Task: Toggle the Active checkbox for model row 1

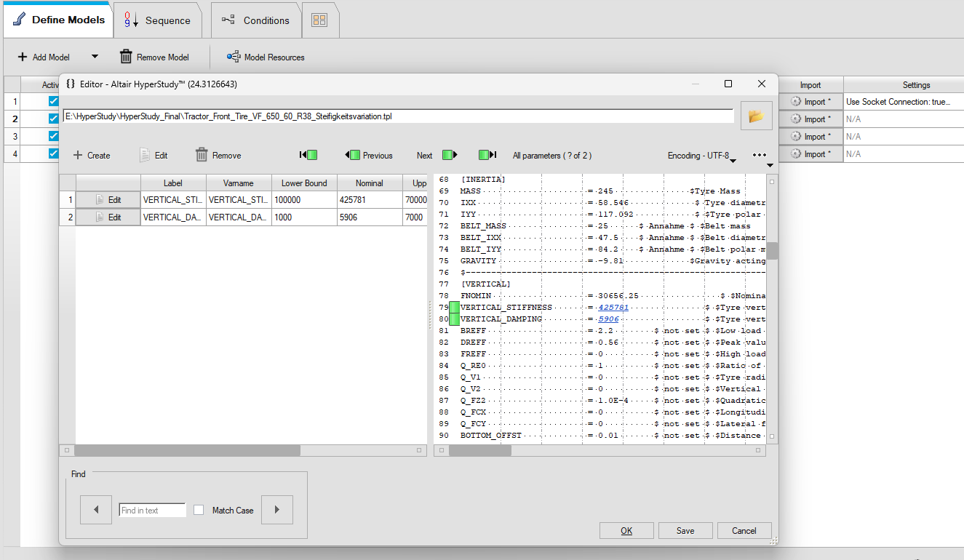Action: (54, 101)
